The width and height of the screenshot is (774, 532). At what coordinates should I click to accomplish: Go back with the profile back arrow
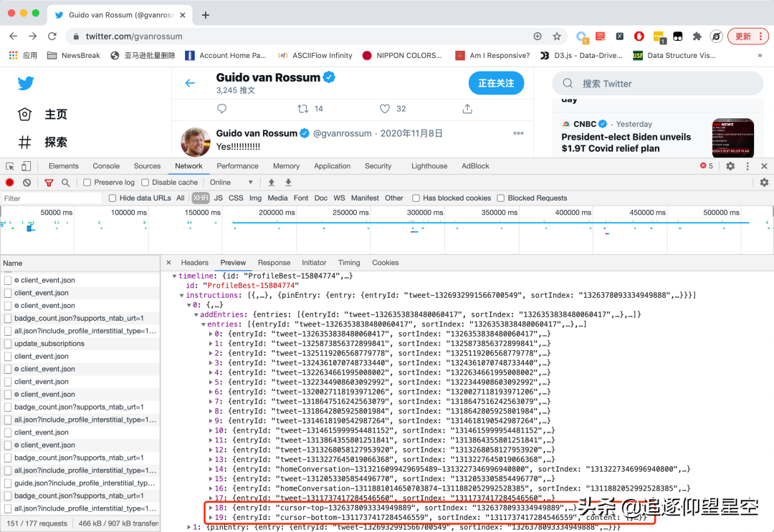190,83
